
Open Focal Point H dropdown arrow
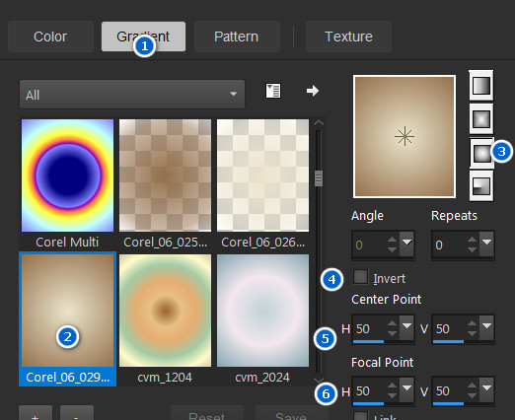(406, 390)
